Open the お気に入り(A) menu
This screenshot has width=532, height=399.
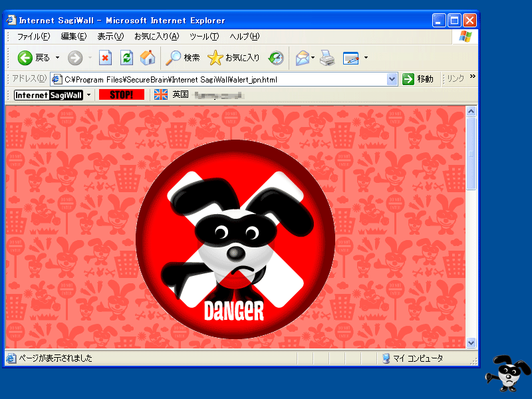coord(156,37)
